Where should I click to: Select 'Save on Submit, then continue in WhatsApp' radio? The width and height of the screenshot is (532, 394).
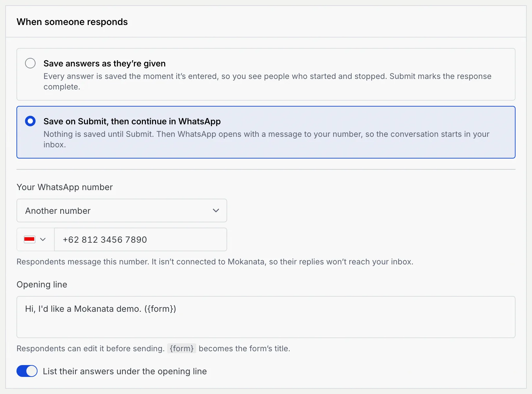(x=30, y=121)
